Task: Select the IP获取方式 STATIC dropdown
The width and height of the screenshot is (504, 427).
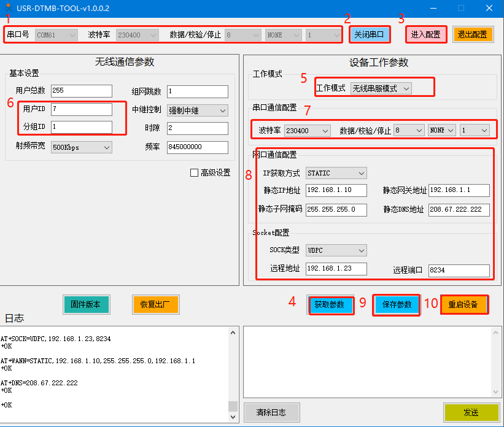Action: (x=336, y=173)
